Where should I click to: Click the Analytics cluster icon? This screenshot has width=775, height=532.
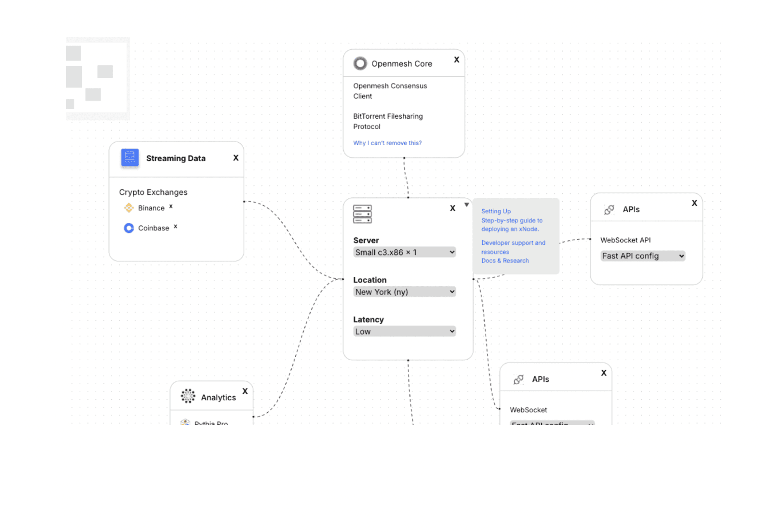pos(188,396)
